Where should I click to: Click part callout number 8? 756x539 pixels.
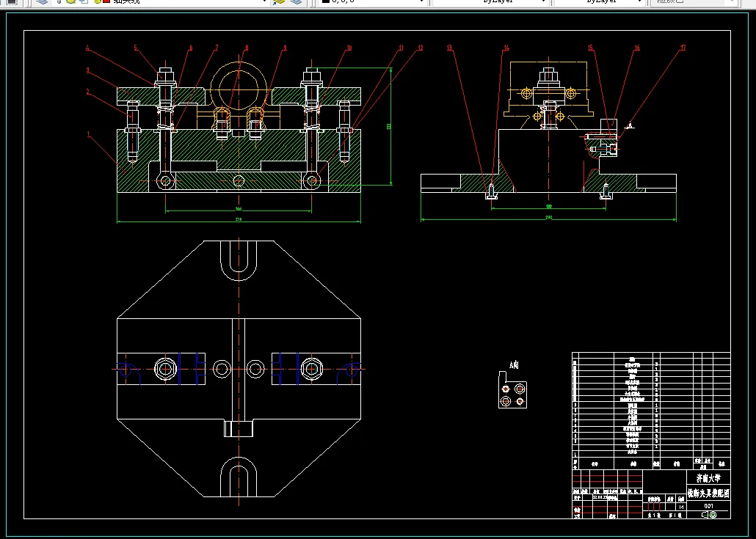pos(247,48)
